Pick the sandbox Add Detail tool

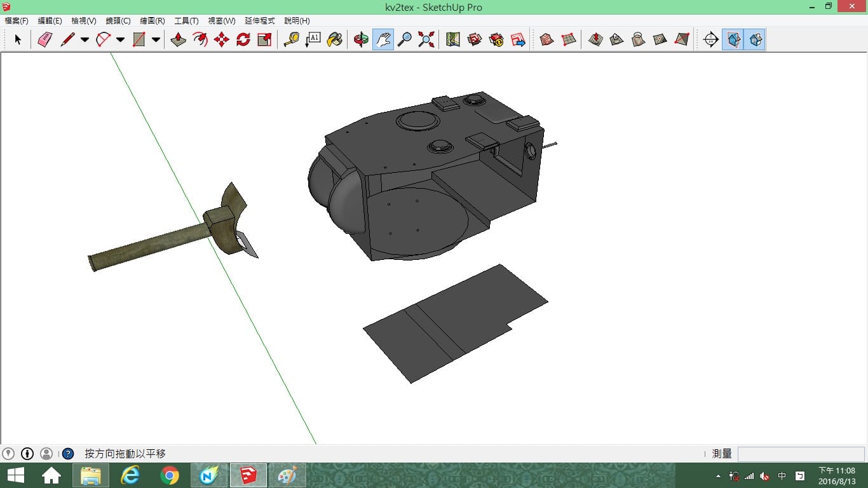(660, 39)
